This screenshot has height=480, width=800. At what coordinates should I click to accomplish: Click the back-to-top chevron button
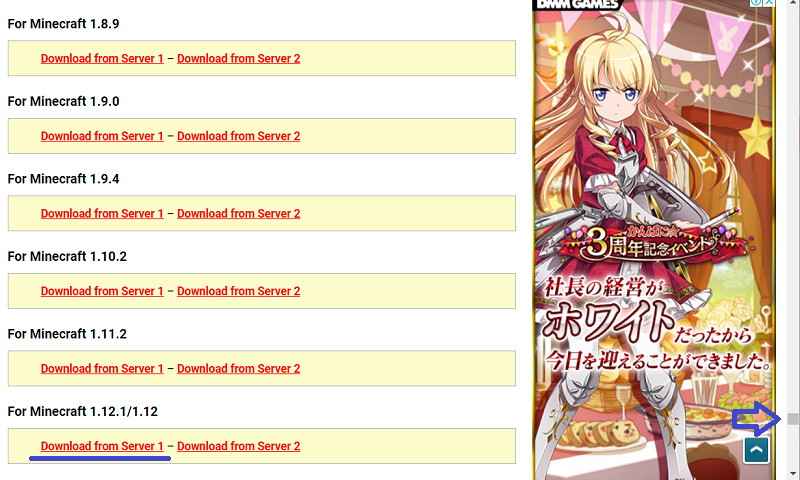pos(756,450)
